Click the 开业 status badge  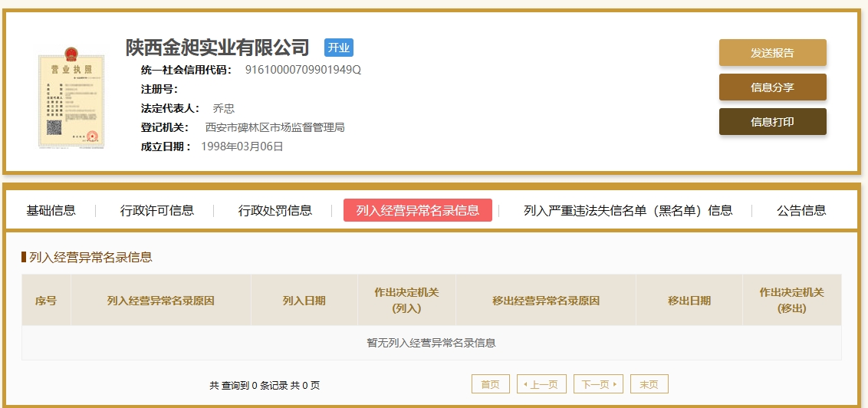tap(339, 48)
